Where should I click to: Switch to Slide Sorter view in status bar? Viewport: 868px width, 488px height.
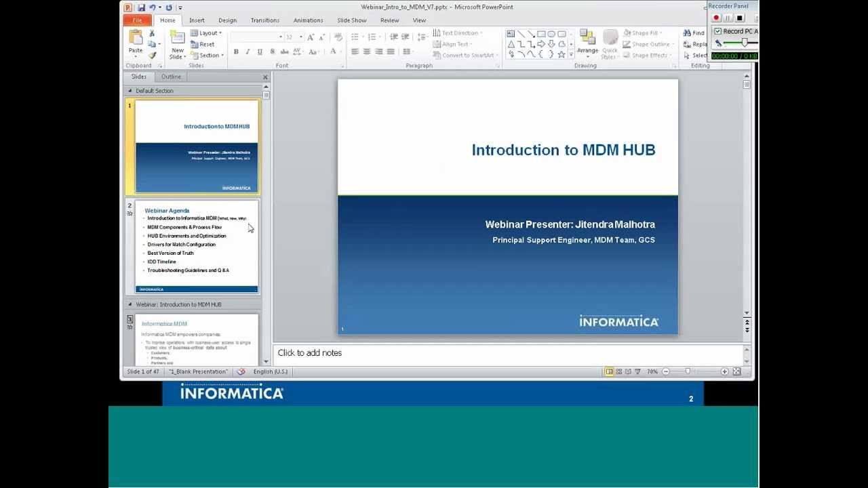pyautogui.click(x=618, y=371)
